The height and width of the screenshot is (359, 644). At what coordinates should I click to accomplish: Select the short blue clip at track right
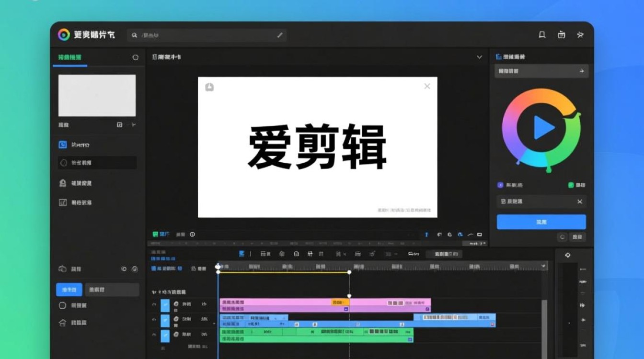[x=454, y=317]
